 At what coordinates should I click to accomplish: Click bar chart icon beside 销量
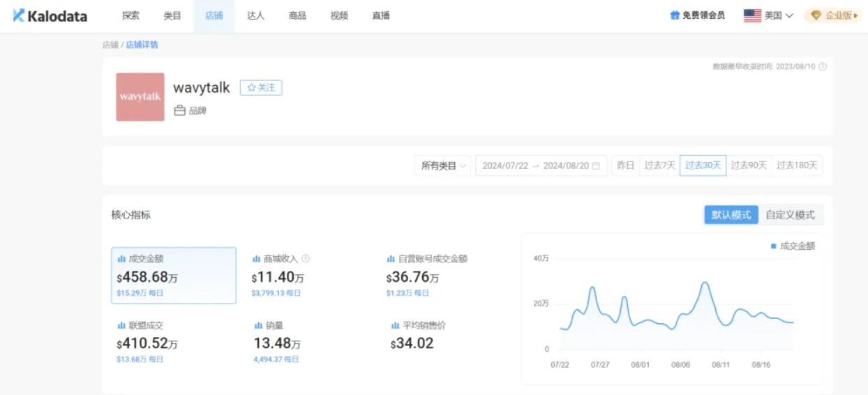pos(258,325)
